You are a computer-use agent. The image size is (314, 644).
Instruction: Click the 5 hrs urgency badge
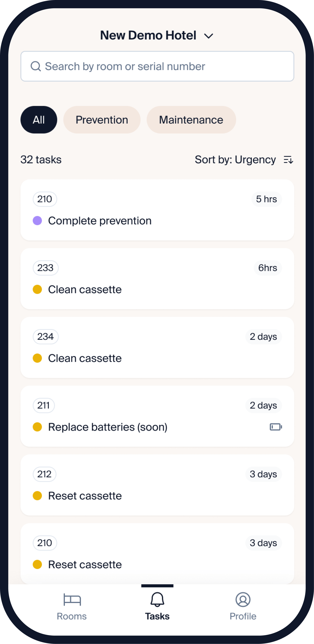pos(266,199)
